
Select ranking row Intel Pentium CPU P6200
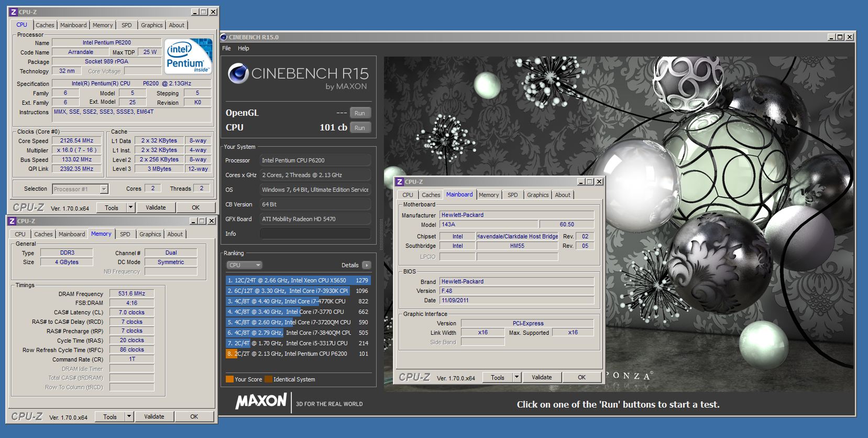pos(298,354)
